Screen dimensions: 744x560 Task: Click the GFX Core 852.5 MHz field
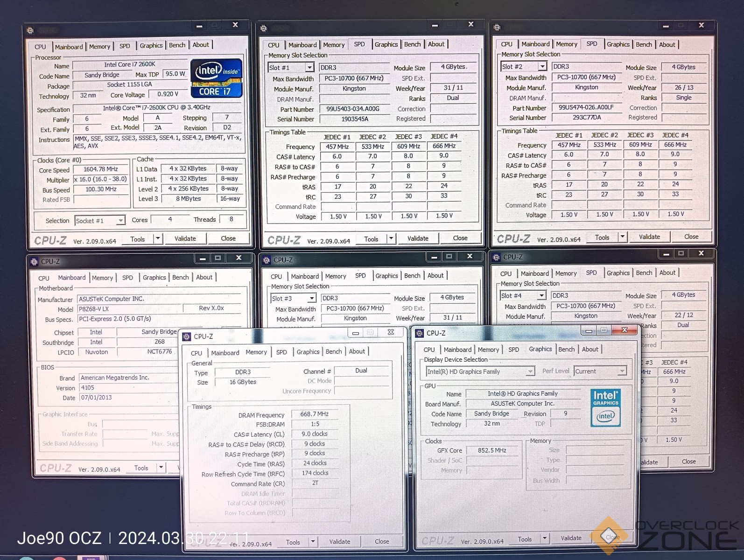click(492, 450)
